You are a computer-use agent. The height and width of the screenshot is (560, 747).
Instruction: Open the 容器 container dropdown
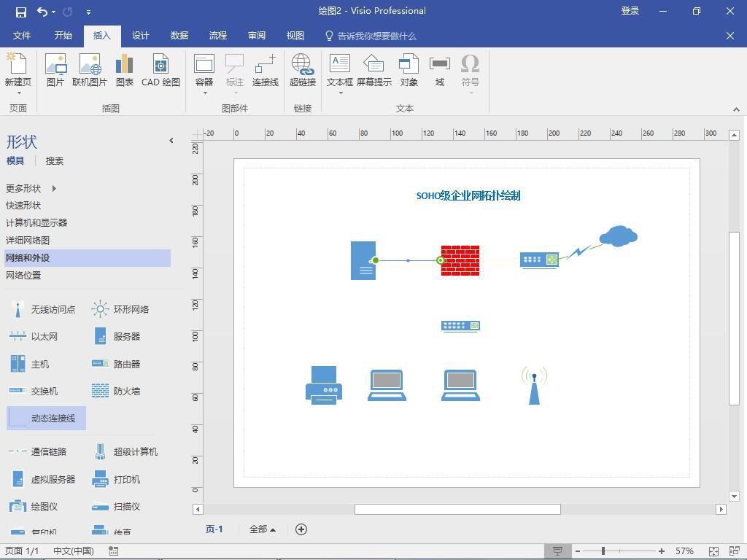click(204, 93)
